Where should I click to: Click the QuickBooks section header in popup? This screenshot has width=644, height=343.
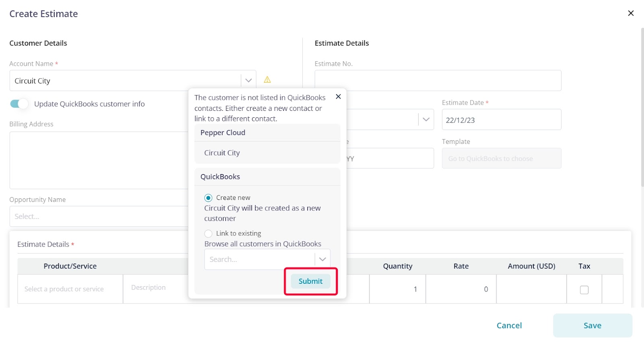pos(267,177)
